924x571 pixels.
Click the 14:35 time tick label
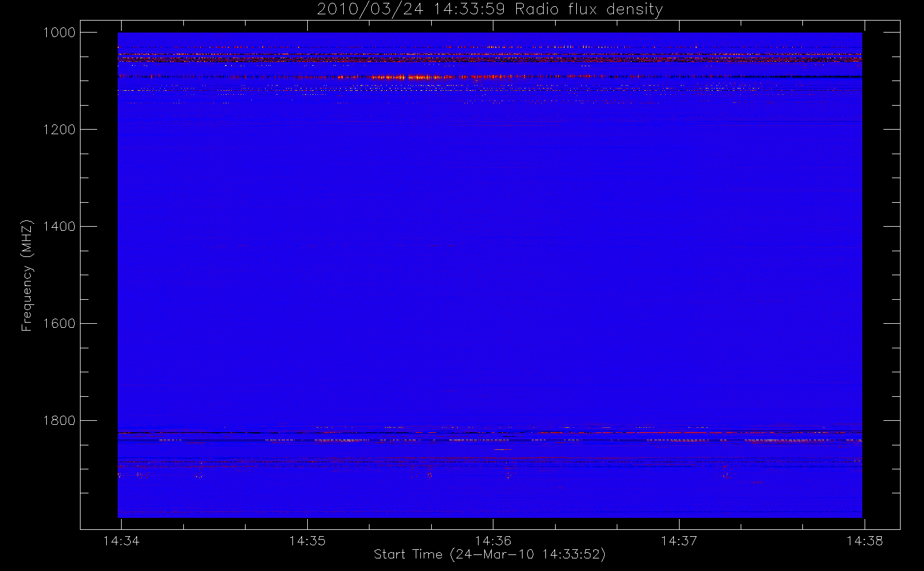(307, 541)
